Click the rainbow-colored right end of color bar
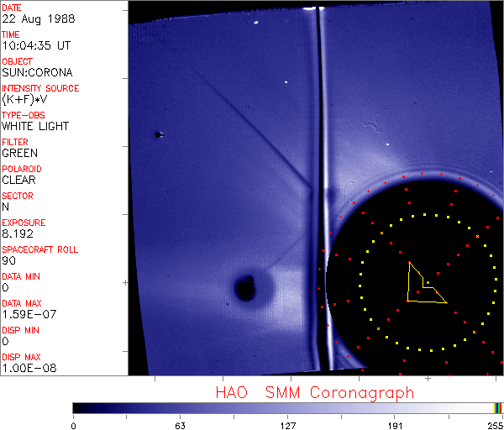The width and height of the screenshot is (504, 430). (497, 407)
